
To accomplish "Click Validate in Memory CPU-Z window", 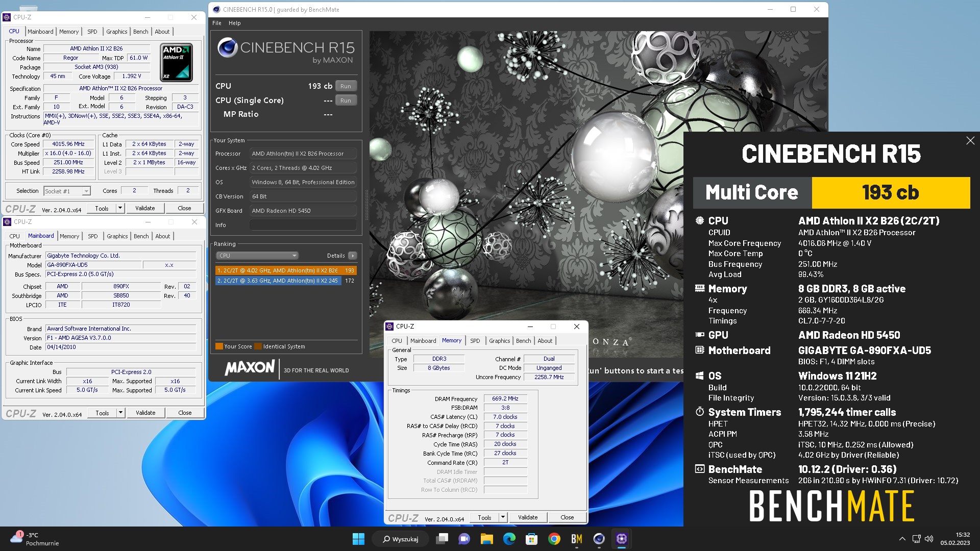I will [x=528, y=517].
